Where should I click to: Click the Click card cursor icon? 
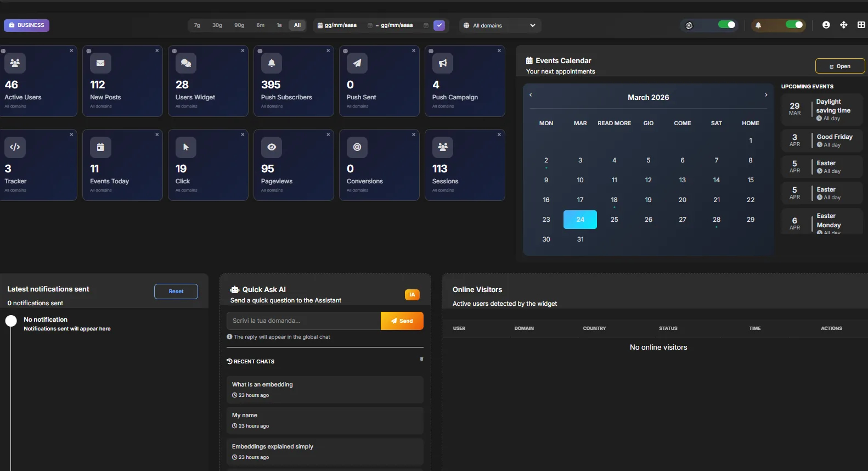186,147
